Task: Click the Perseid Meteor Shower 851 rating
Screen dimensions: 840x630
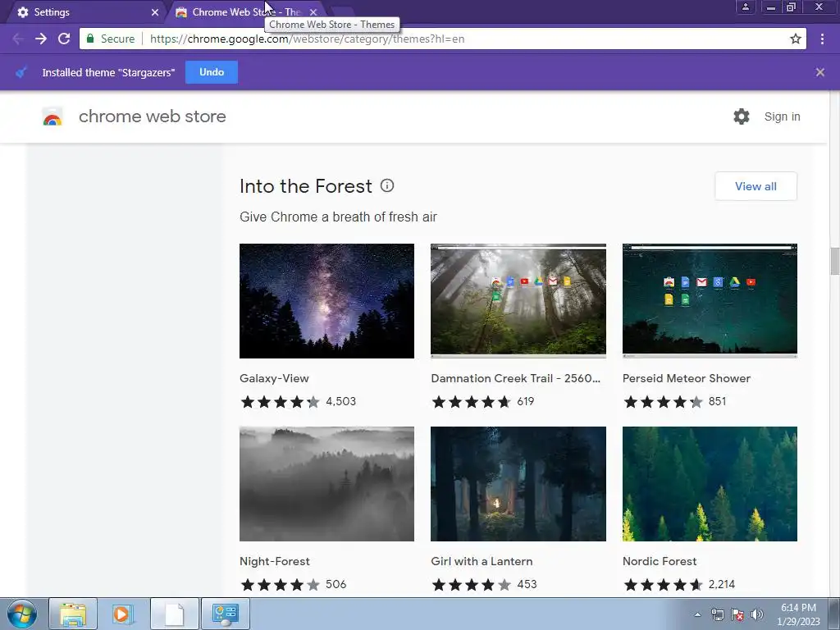Action: pyautogui.click(x=674, y=401)
